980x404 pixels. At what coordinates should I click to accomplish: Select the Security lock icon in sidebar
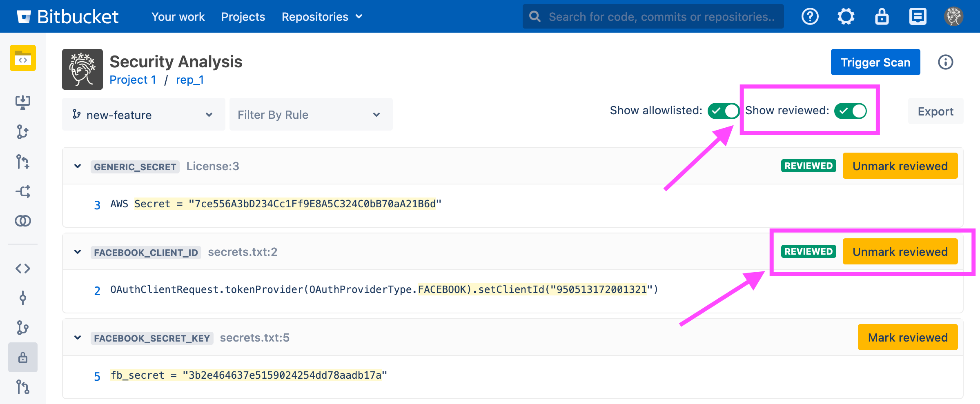23,357
